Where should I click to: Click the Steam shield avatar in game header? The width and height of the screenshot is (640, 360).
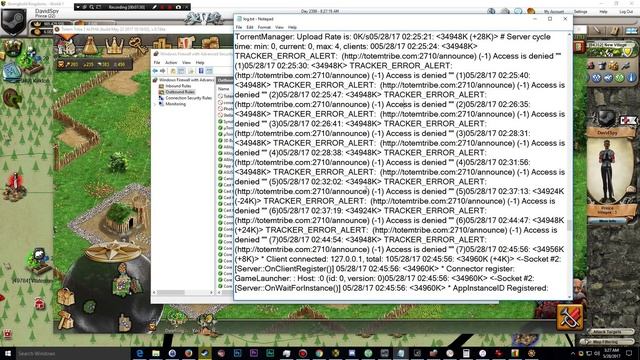coord(13,21)
